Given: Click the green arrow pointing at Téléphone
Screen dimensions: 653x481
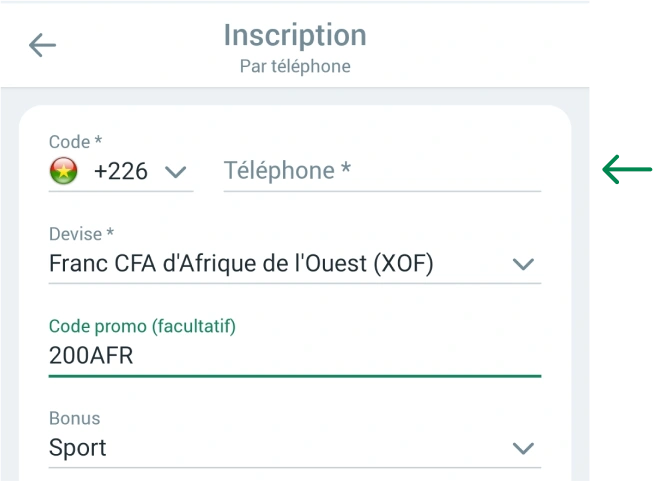Looking at the screenshot, I should 626,170.
